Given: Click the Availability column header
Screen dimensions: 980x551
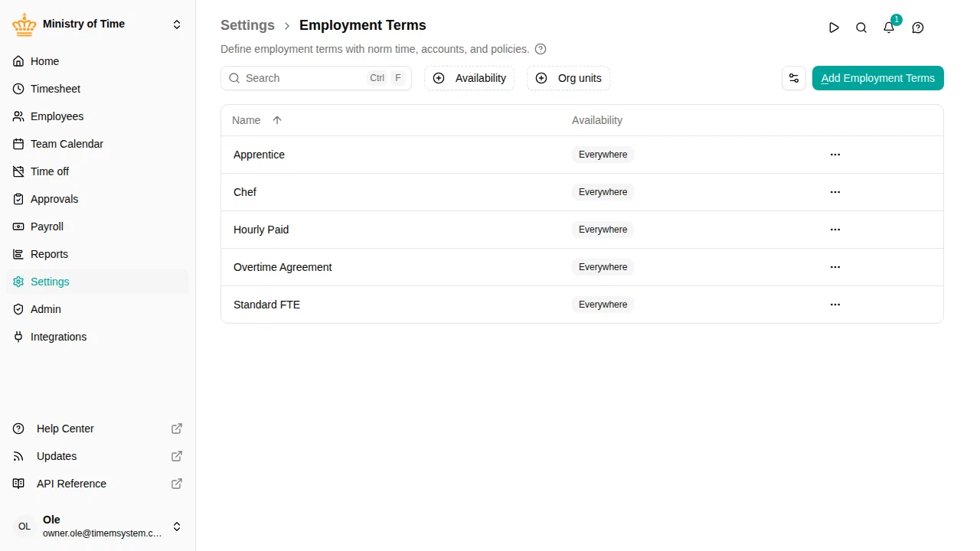Looking at the screenshot, I should point(597,120).
